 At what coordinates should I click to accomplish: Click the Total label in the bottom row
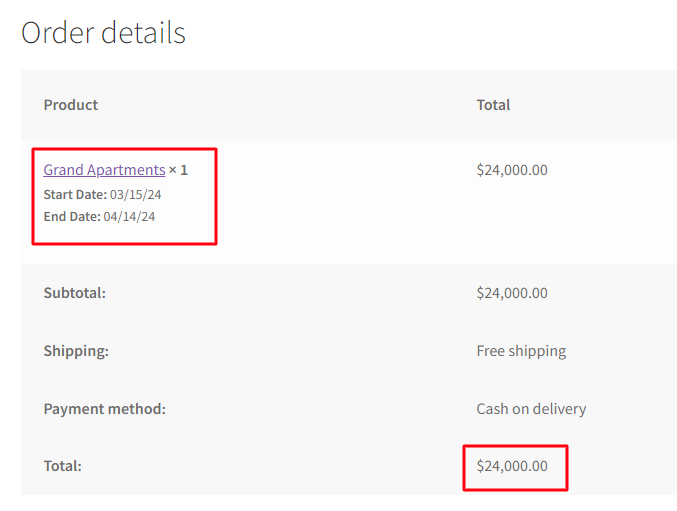tap(63, 466)
